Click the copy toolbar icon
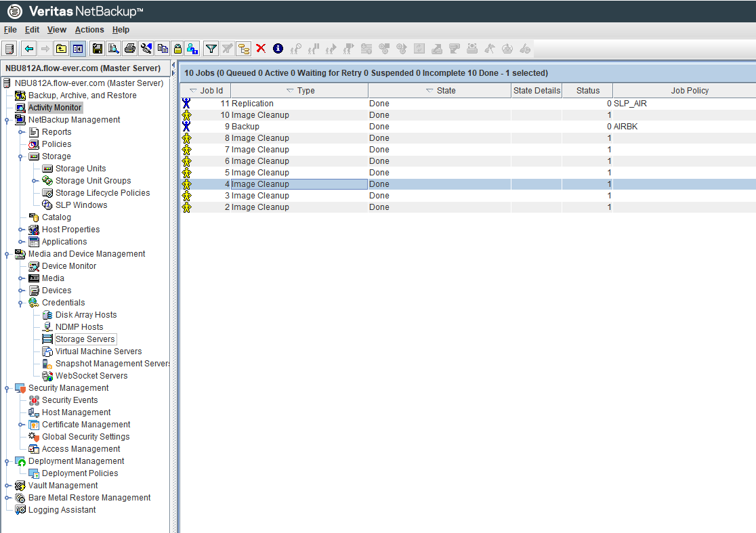756x533 pixels. click(x=163, y=49)
